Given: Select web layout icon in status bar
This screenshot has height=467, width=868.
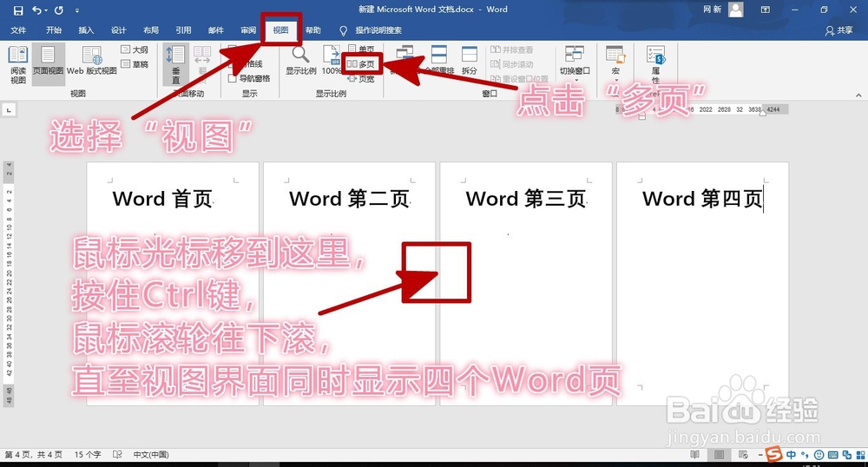Looking at the screenshot, I should pos(744,455).
